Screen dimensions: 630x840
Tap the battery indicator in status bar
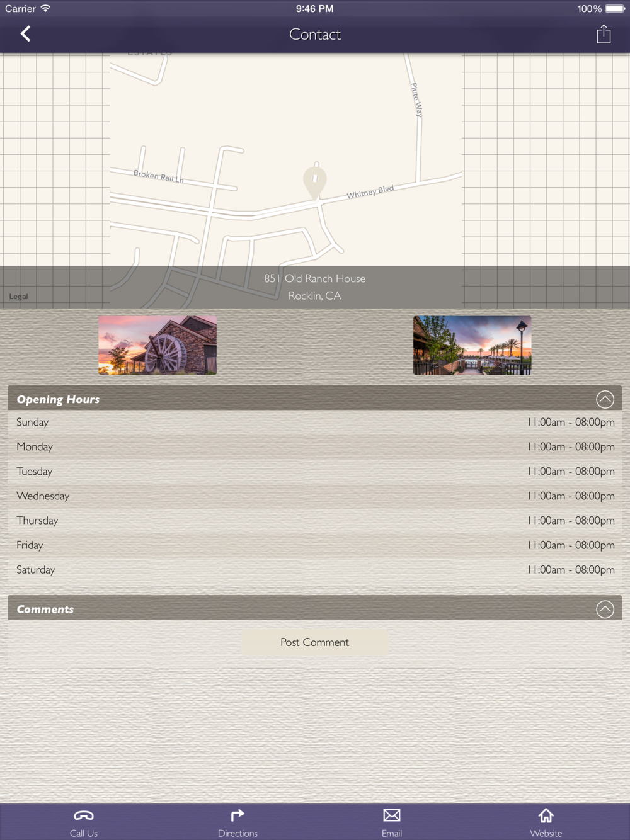(615, 9)
